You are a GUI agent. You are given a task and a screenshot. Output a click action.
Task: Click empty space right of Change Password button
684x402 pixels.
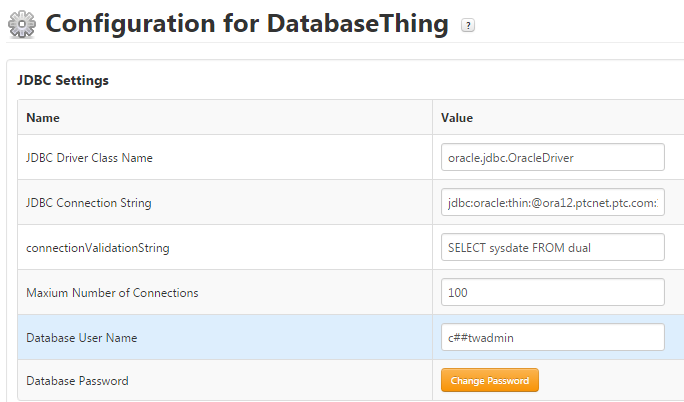[610, 380]
